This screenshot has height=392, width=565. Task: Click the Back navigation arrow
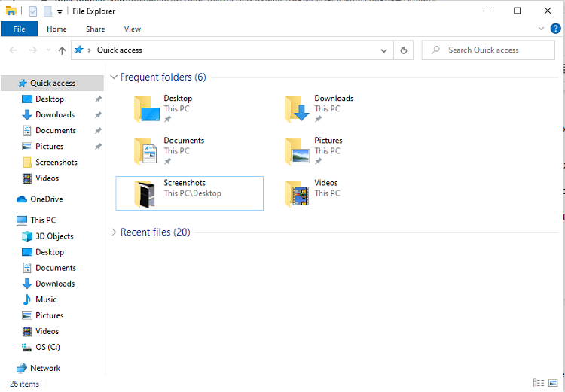(x=14, y=50)
